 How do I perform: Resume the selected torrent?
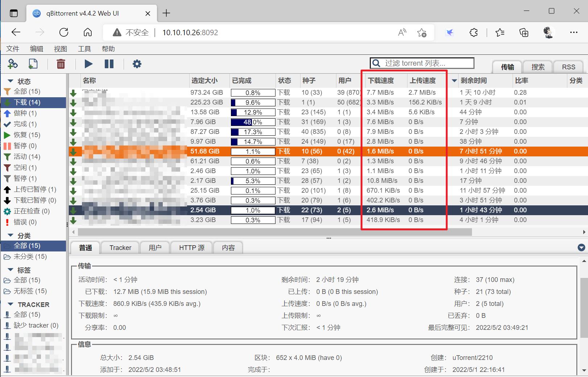88,64
